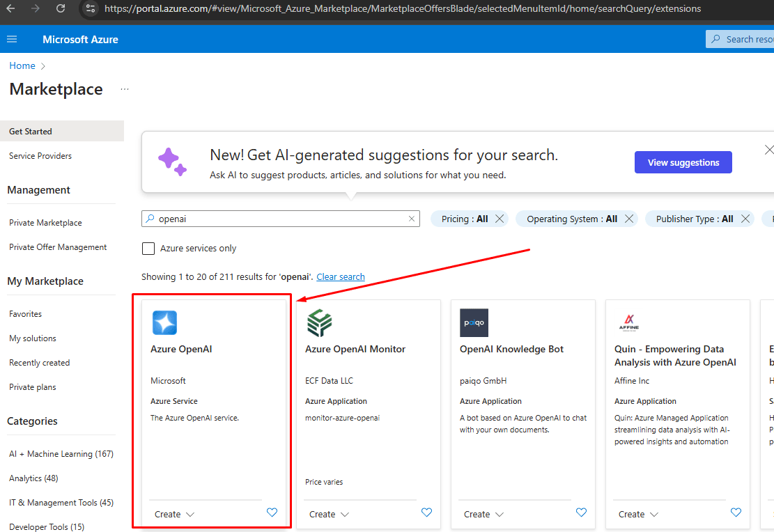
Task: Click the Affine Inc logo
Action: (x=629, y=323)
